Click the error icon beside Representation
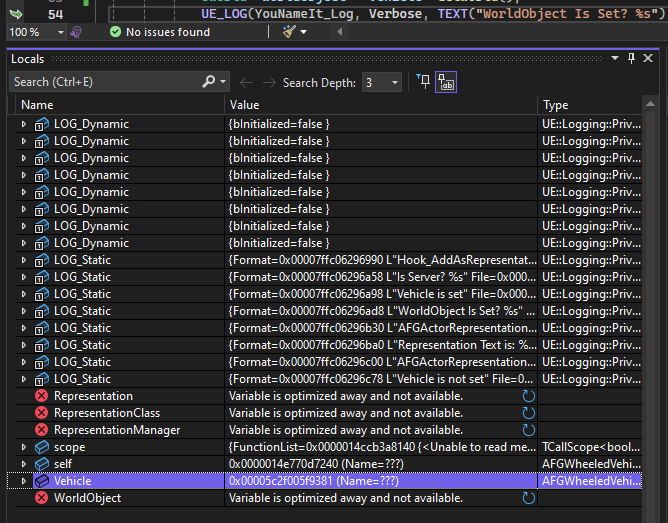Screen dimensions: 668x523 coord(41,396)
